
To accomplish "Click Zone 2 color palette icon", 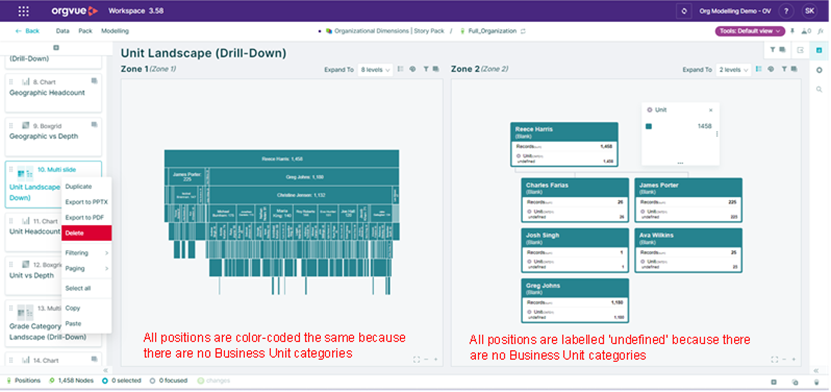I will [x=771, y=69].
